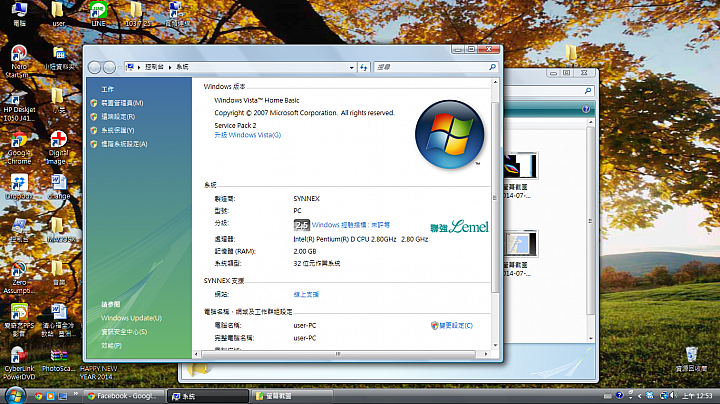Open HP Deskjet 1050 J410 shortcut
The height and width of the screenshot is (404, 720).
(x=19, y=107)
